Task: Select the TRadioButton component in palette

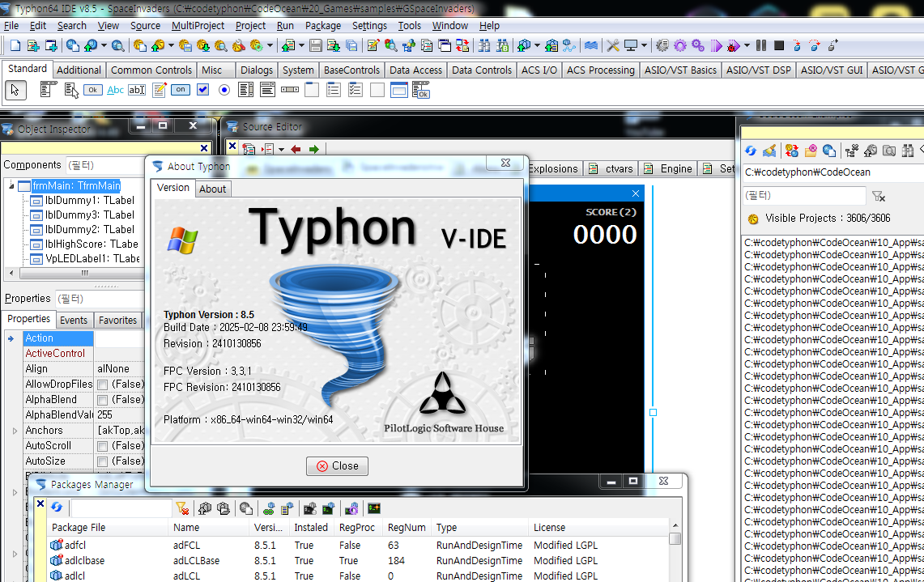Action: click(224, 90)
